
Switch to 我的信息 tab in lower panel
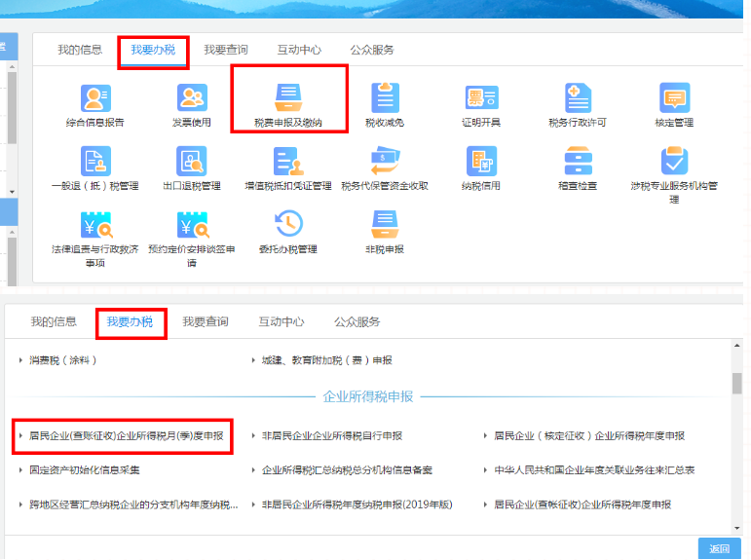[x=54, y=321]
